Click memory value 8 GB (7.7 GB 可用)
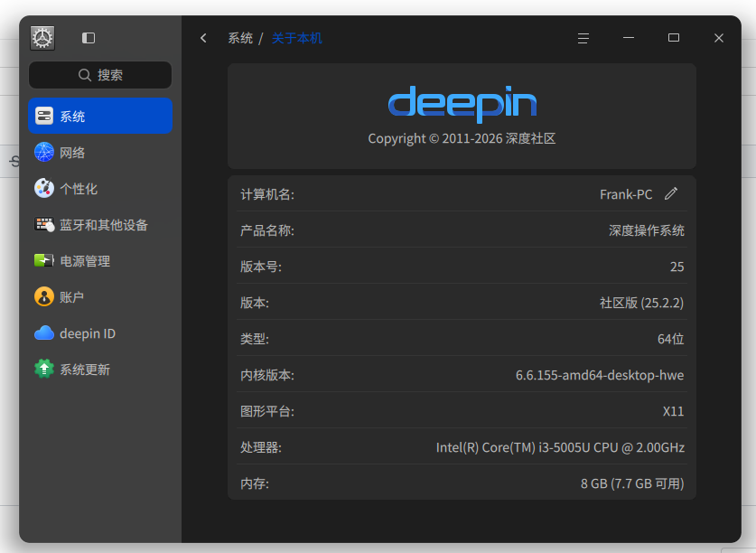 pos(632,483)
